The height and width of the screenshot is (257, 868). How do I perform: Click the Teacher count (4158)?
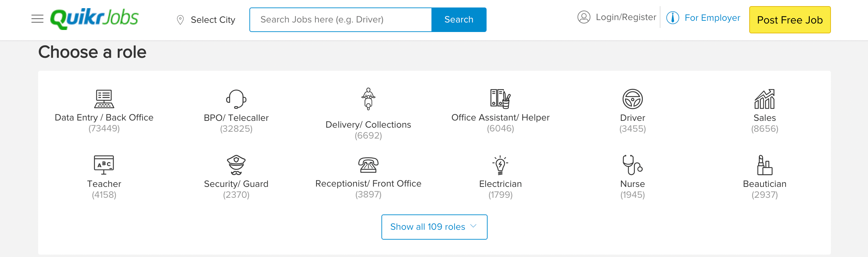click(104, 195)
